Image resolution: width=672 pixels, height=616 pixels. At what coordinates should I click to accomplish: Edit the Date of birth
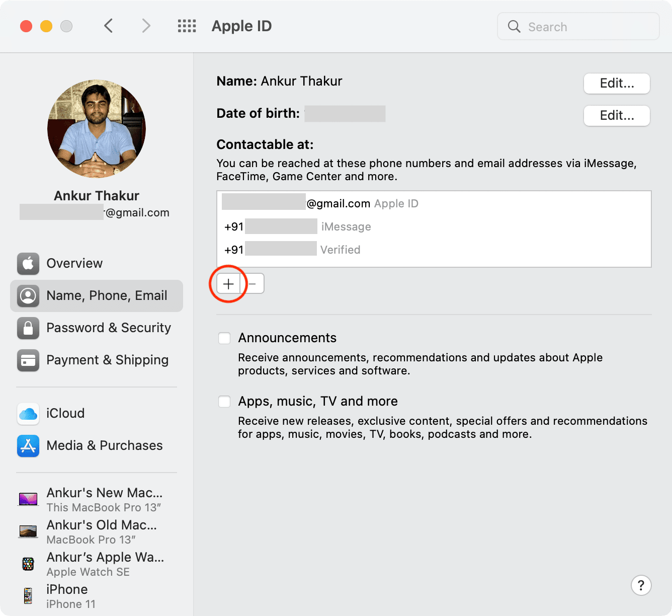click(x=617, y=116)
